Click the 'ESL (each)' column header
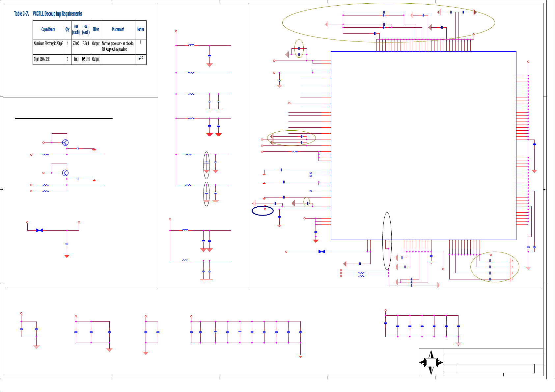The height and width of the screenshot is (392, 555). pos(86,29)
